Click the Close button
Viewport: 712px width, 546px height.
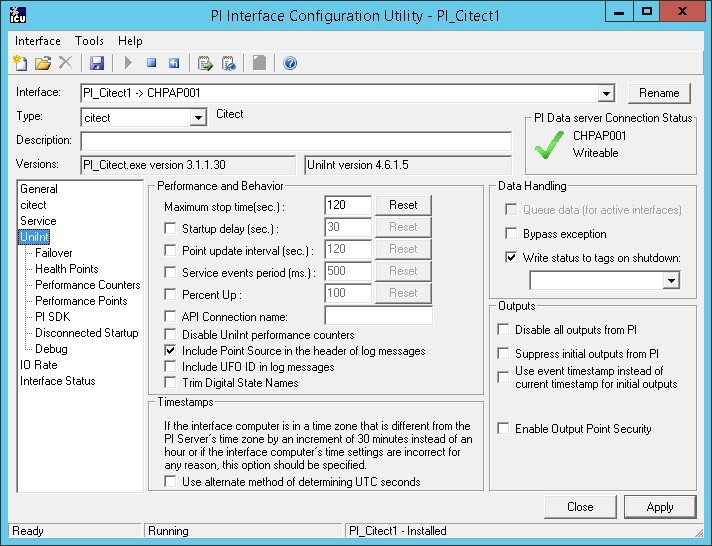(x=580, y=506)
